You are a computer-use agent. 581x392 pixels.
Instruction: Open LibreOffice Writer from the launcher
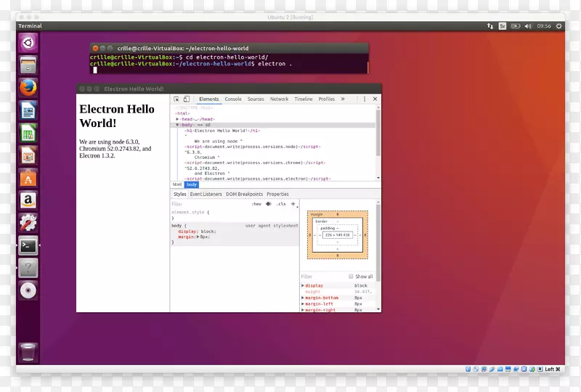click(x=28, y=110)
